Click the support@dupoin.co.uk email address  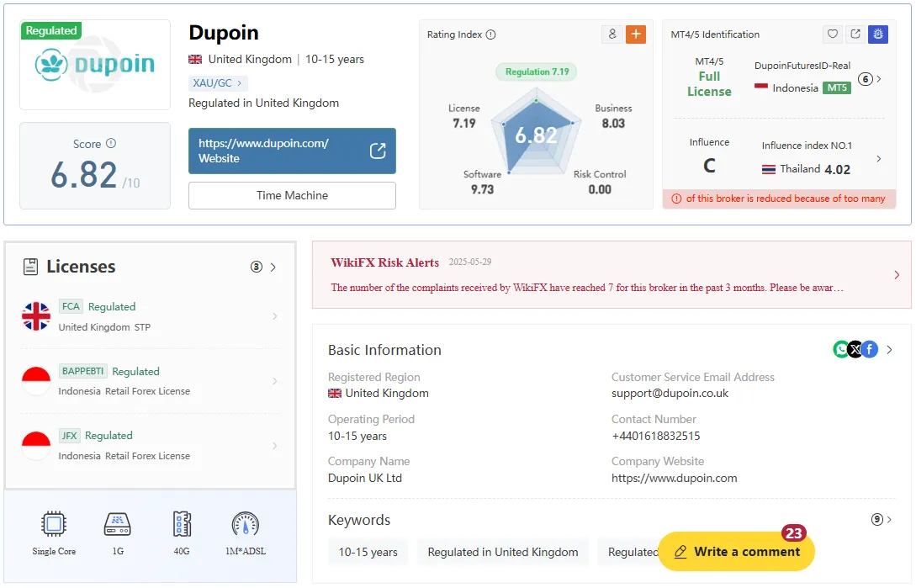[x=670, y=394]
